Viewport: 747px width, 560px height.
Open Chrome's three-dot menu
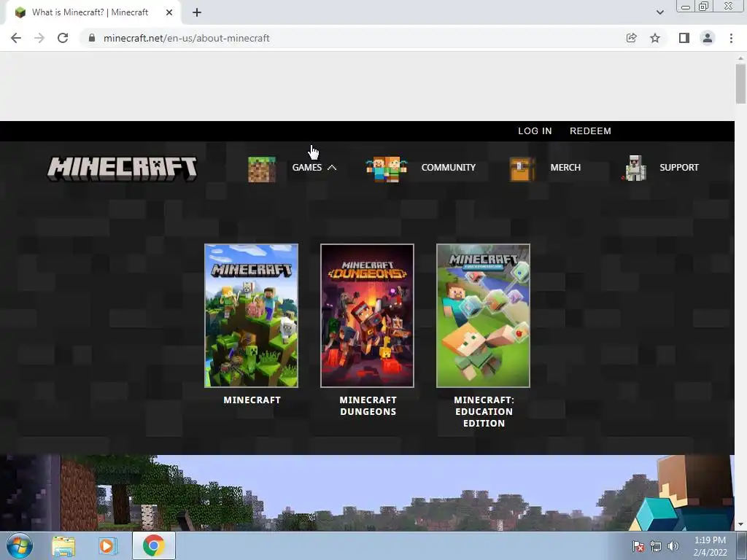731,38
